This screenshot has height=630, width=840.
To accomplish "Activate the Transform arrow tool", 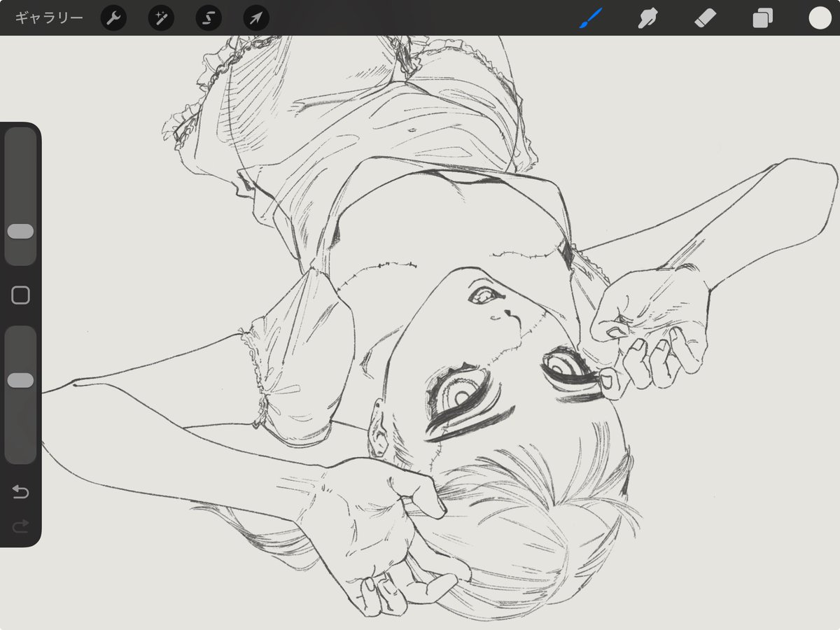I will (x=256, y=18).
